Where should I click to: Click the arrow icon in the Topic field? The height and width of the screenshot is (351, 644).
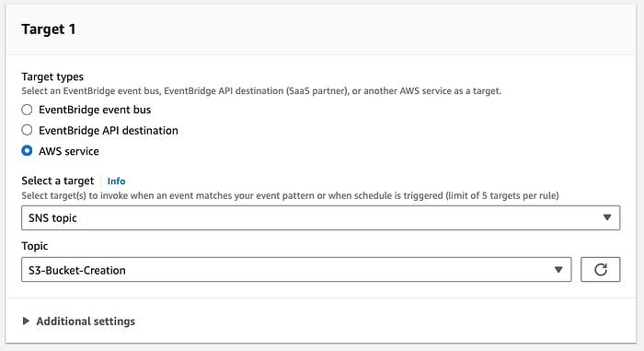point(558,270)
